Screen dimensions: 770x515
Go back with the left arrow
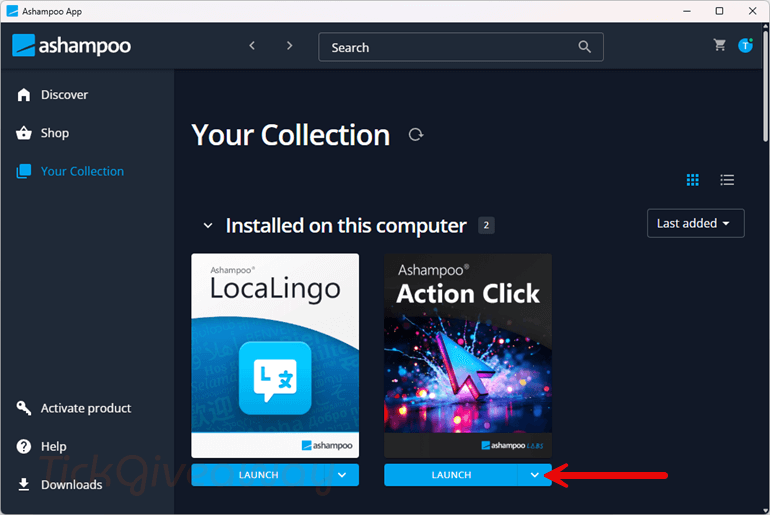coord(252,46)
